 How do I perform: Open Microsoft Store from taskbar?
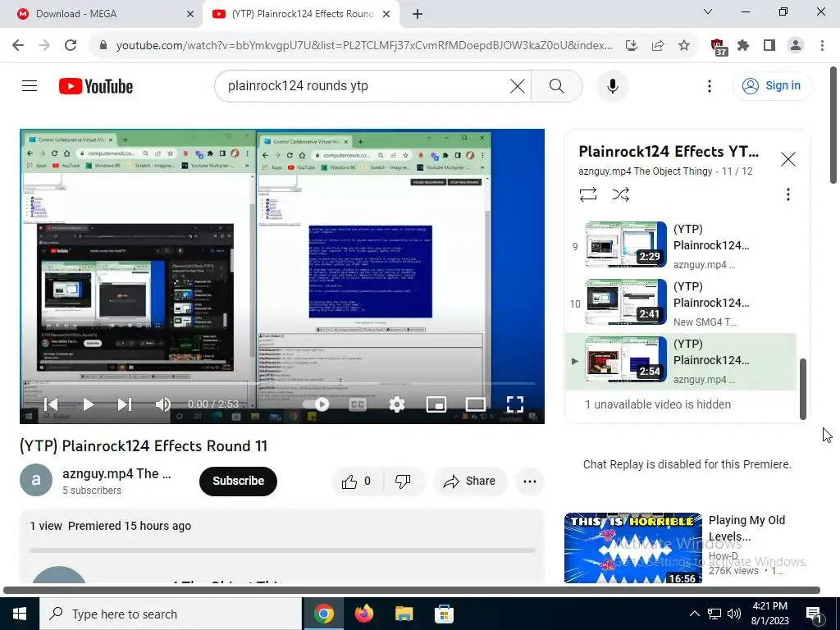click(x=444, y=614)
